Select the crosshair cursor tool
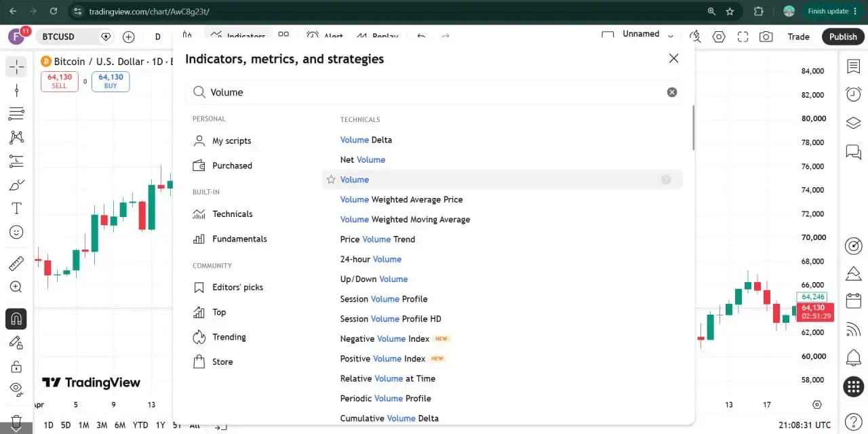 (16, 66)
